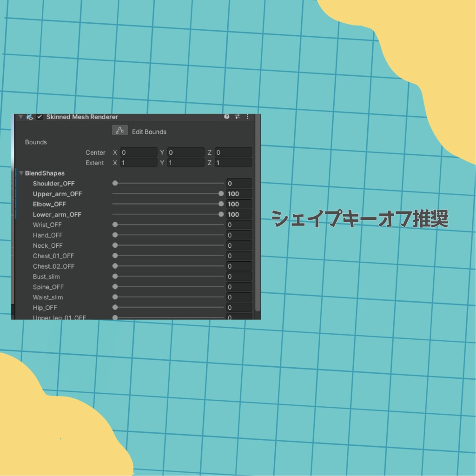476x476 pixels.
Task: Click the Extent Z value field
Action: [x=233, y=163]
